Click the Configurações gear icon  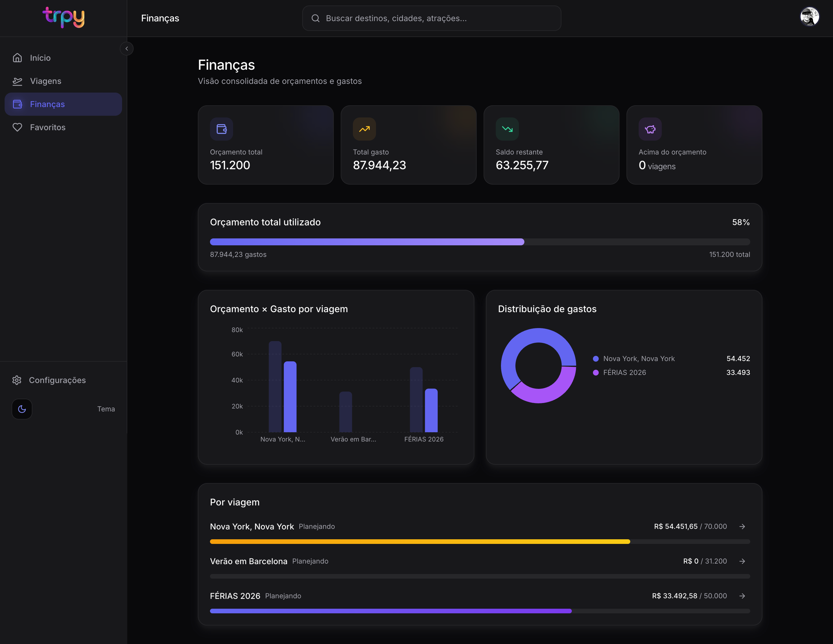click(x=17, y=380)
